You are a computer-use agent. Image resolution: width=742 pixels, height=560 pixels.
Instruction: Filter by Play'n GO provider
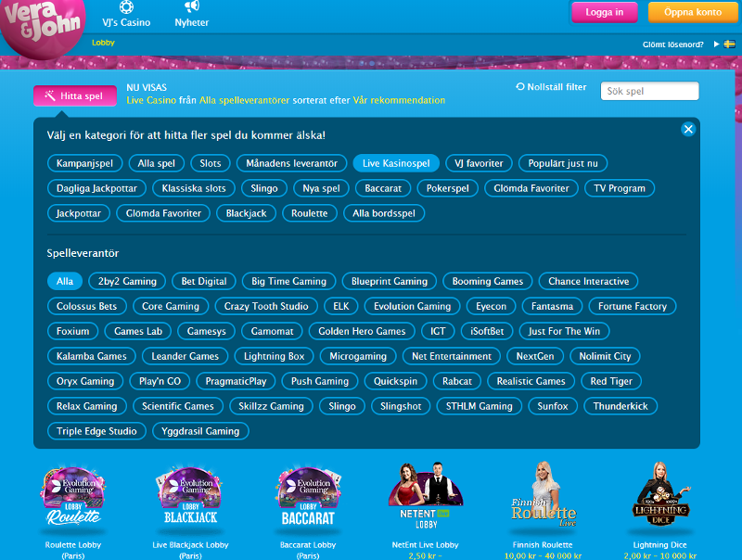160,381
